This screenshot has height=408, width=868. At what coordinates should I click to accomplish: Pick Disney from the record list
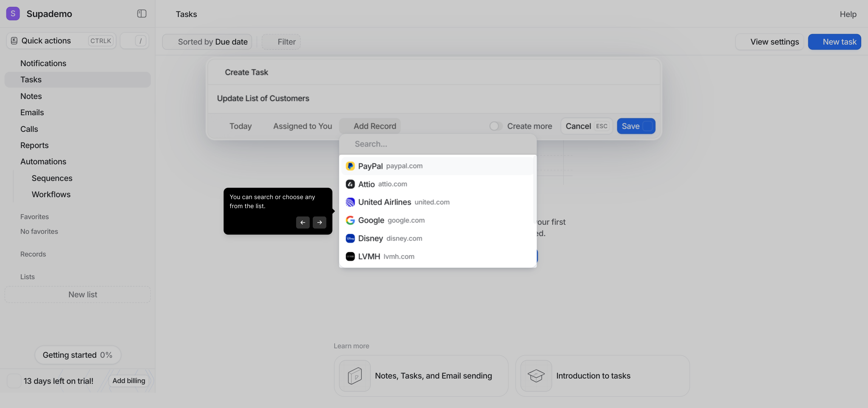point(438,238)
